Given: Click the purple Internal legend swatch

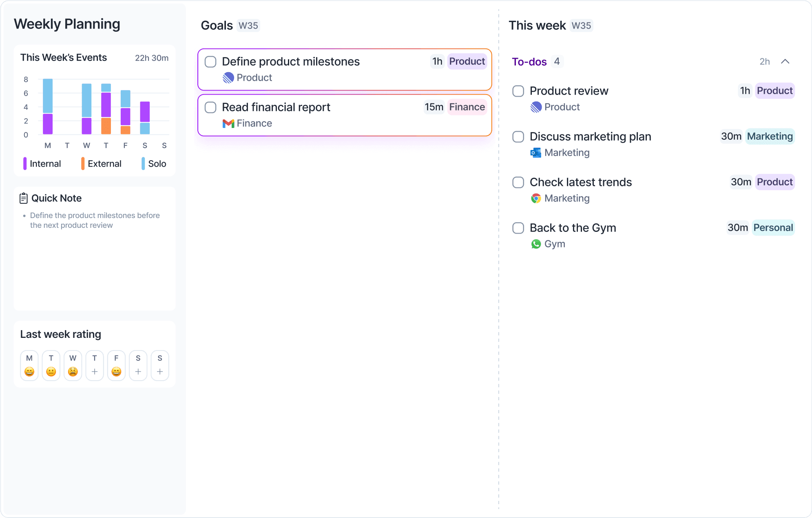Looking at the screenshot, I should [x=24, y=163].
